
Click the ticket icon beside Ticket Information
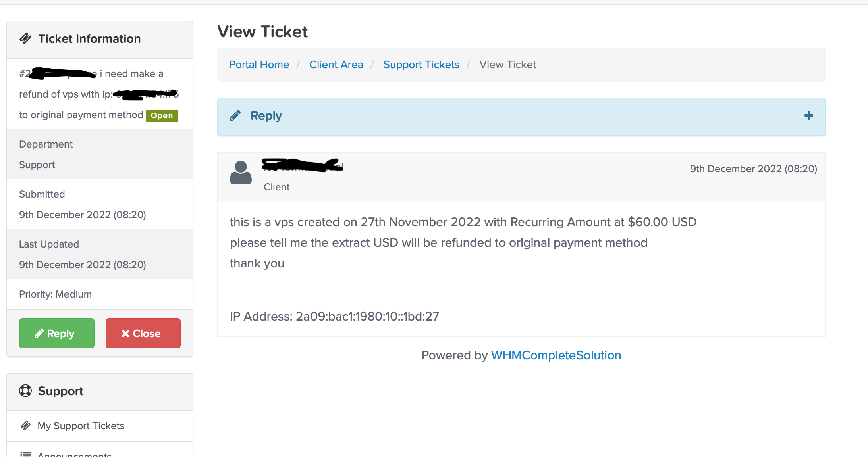coord(25,38)
